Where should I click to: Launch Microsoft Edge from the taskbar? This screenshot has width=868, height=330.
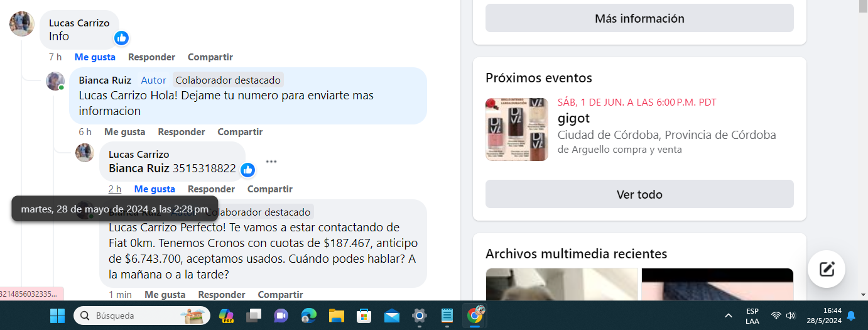click(308, 316)
